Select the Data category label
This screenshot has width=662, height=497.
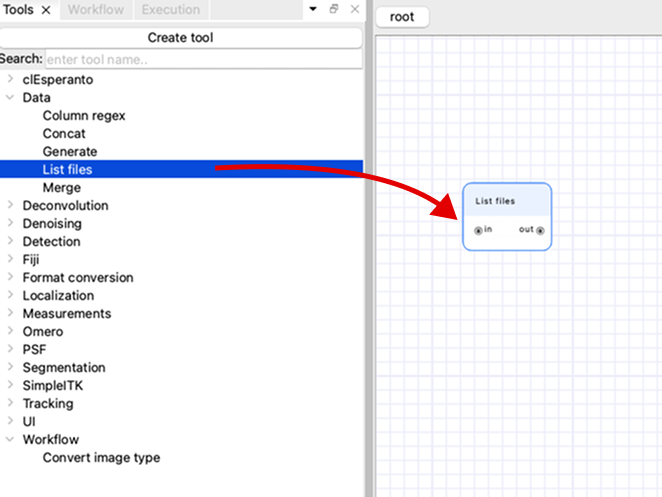(36, 98)
